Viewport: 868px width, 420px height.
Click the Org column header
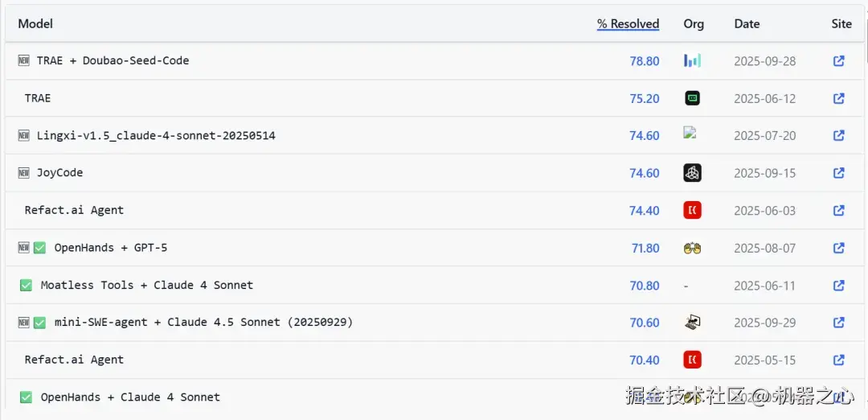(694, 24)
